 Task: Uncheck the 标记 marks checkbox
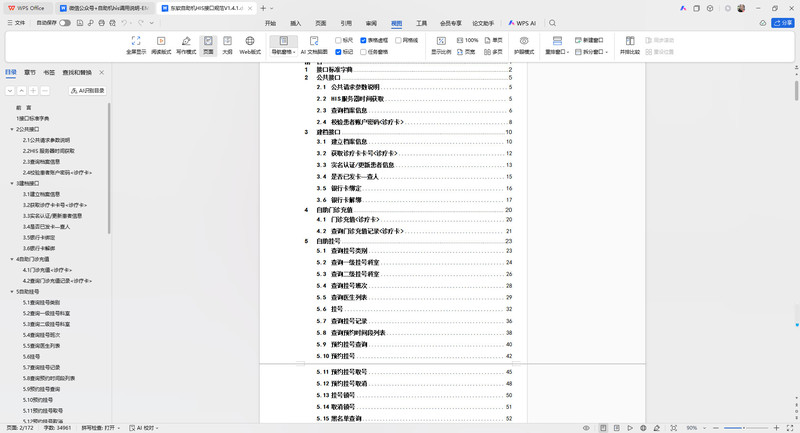click(338, 52)
